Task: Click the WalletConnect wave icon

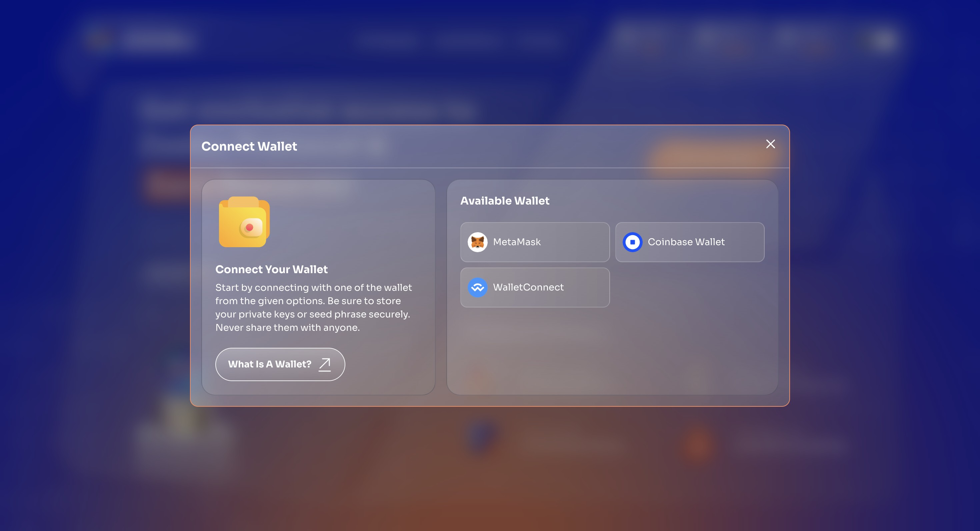Action: pyautogui.click(x=477, y=287)
